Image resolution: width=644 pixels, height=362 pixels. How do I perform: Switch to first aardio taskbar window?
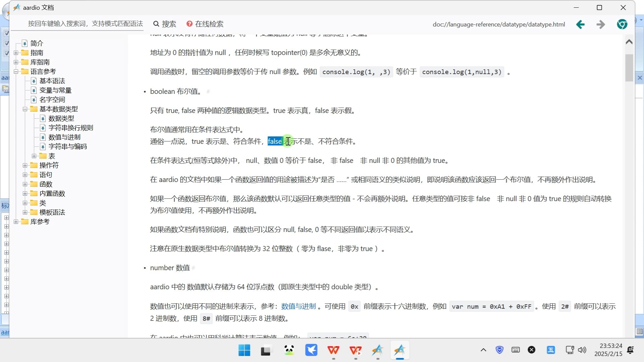click(378, 350)
